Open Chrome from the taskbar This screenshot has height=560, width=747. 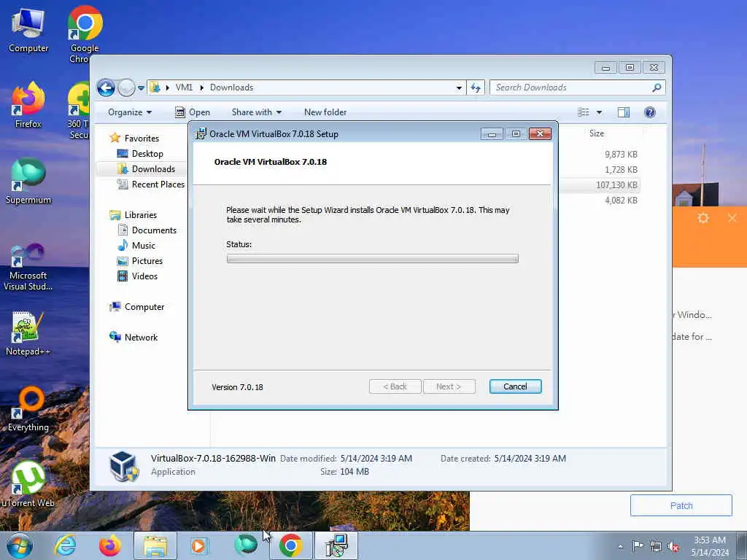click(x=290, y=545)
